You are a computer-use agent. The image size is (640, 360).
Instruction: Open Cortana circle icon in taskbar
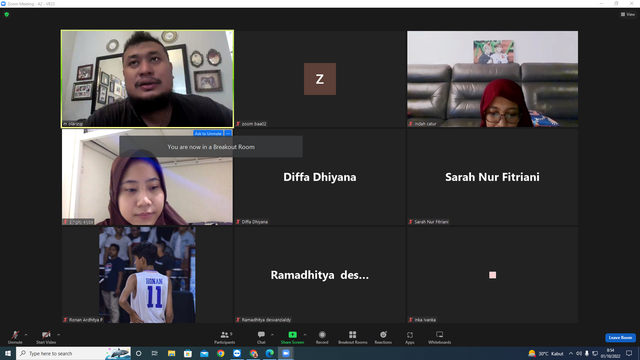coord(139,353)
